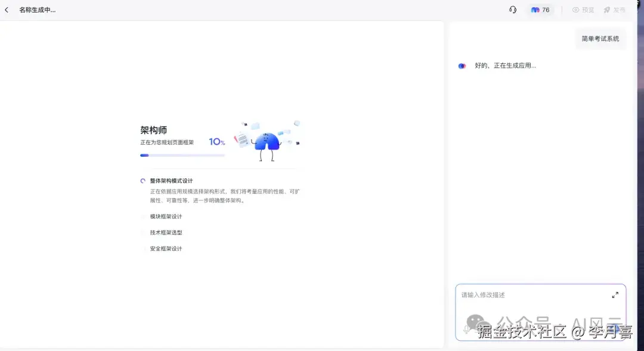Image resolution: width=644 pixels, height=351 pixels.
Task: Click the spinner next to 整体架构模式设计
Action: pyautogui.click(x=142, y=181)
